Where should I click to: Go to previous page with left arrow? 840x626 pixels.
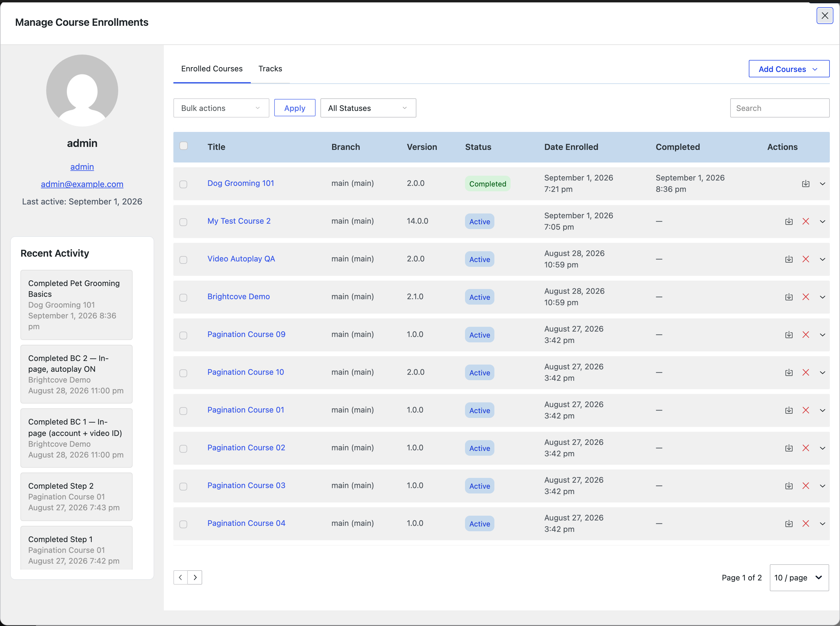point(181,577)
